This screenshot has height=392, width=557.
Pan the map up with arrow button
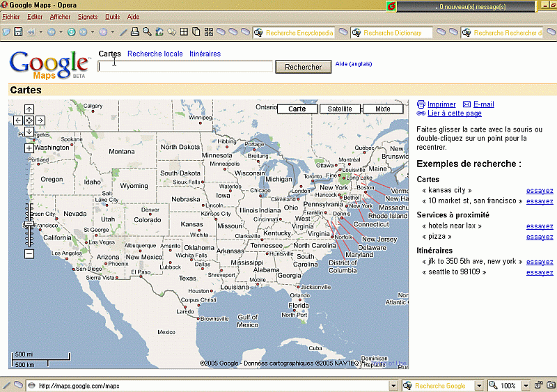29,109
